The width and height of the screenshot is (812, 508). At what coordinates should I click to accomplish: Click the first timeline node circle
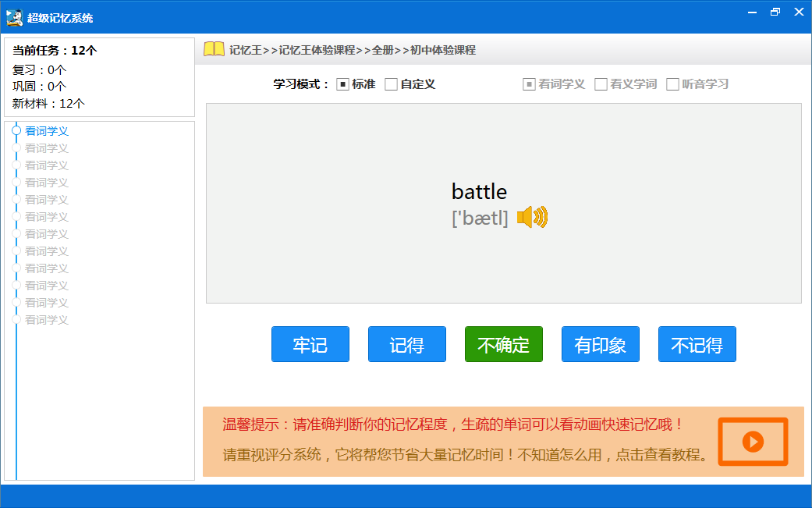tap(16, 131)
